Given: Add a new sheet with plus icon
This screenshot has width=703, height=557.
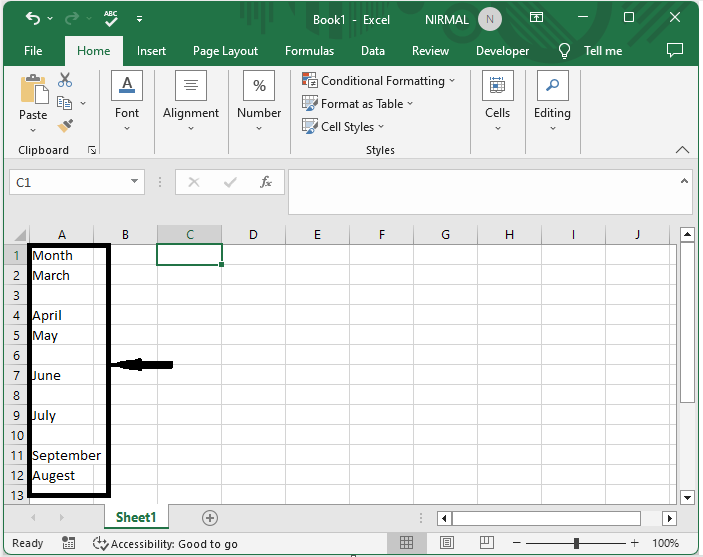Looking at the screenshot, I should [210, 518].
